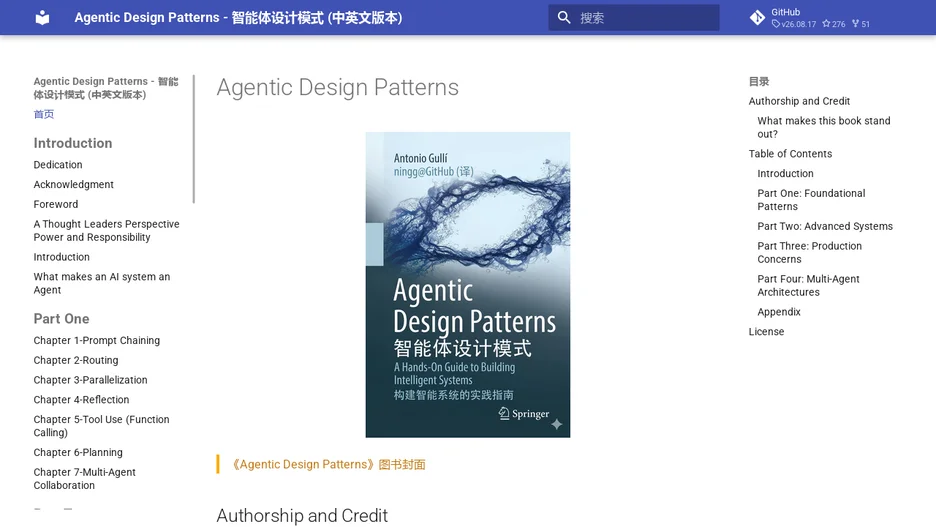This screenshot has width=936, height=527.
Task: Jump to Appendix in TOC
Action: pyautogui.click(x=779, y=312)
